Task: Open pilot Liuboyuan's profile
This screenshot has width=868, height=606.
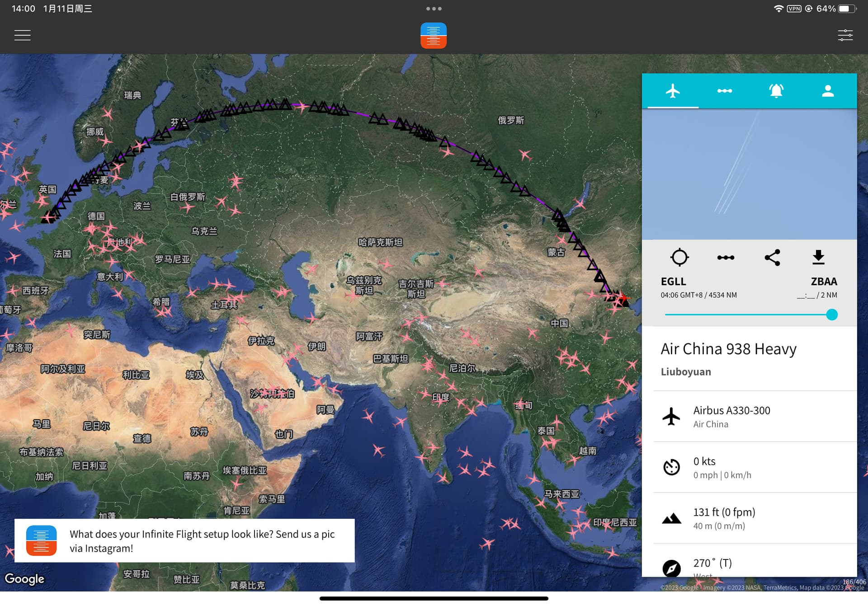Action: point(685,371)
